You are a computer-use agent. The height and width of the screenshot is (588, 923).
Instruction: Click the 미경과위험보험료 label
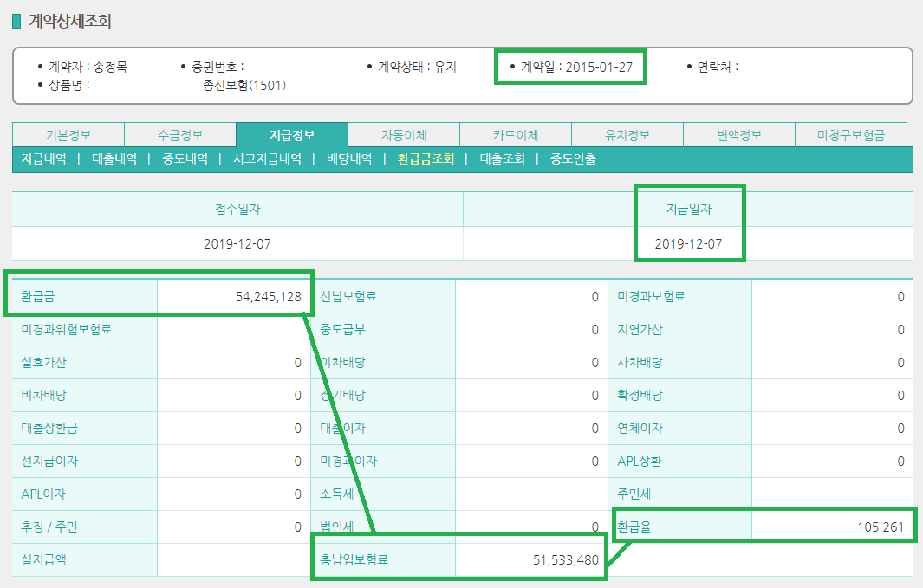point(67,329)
